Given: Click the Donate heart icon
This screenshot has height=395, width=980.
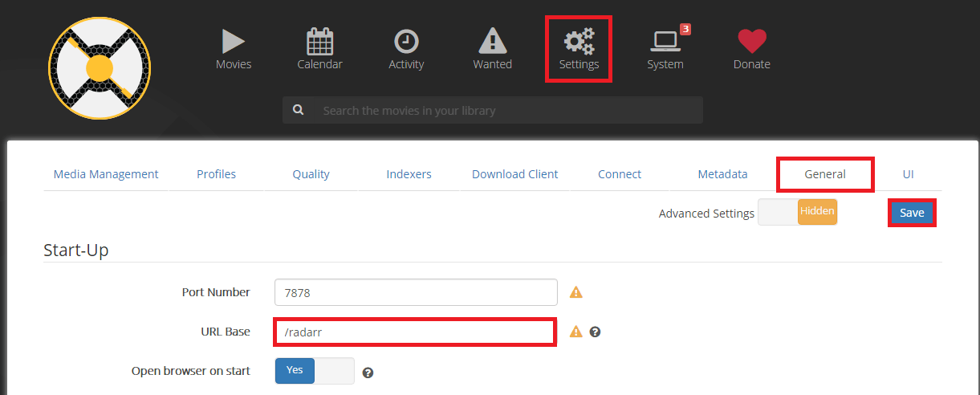Looking at the screenshot, I should (751, 49).
